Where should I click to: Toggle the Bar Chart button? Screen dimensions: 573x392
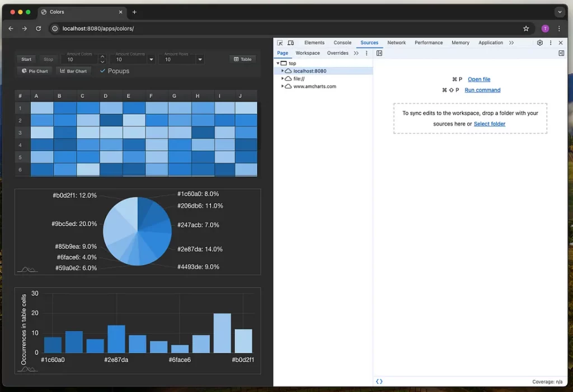pos(73,71)
